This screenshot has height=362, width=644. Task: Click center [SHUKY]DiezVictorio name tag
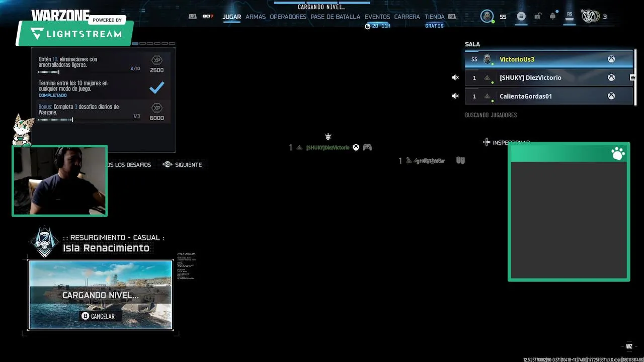click(x=328, y=147)
